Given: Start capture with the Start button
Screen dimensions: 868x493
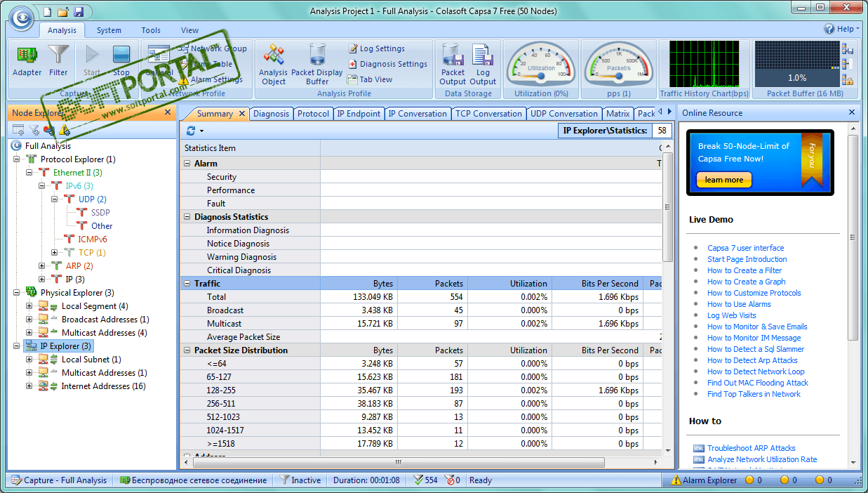Looking at the screenshot, I should coord(92,60).
